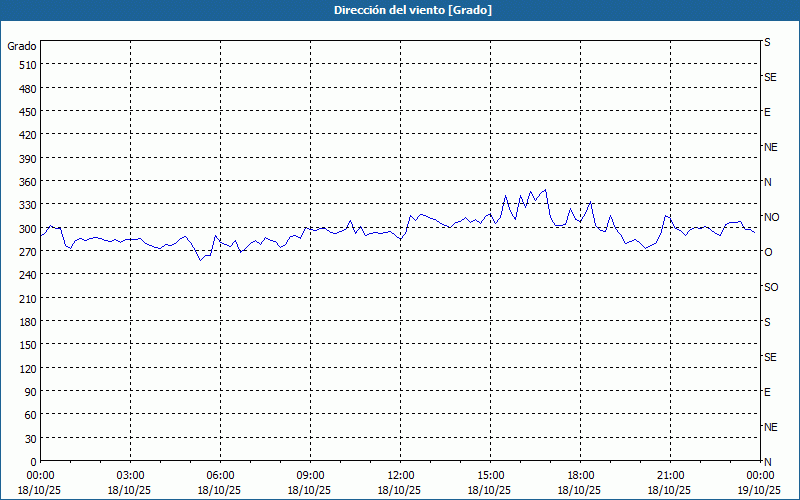The image size is (800, 500).
Task: Click the 12:00 time axis label
Action: [x=400, y=475]
